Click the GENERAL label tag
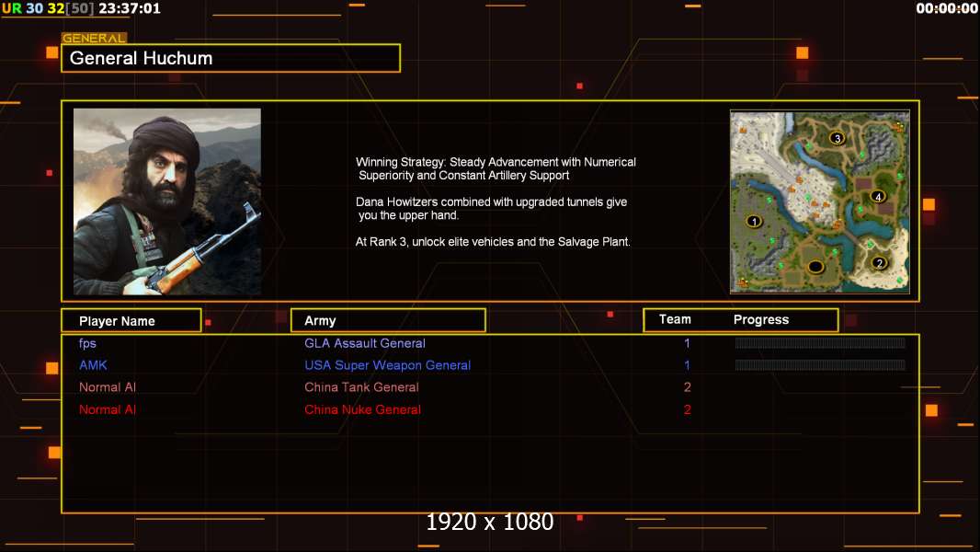This screenshot has height=552, width=980. (94, 38)
